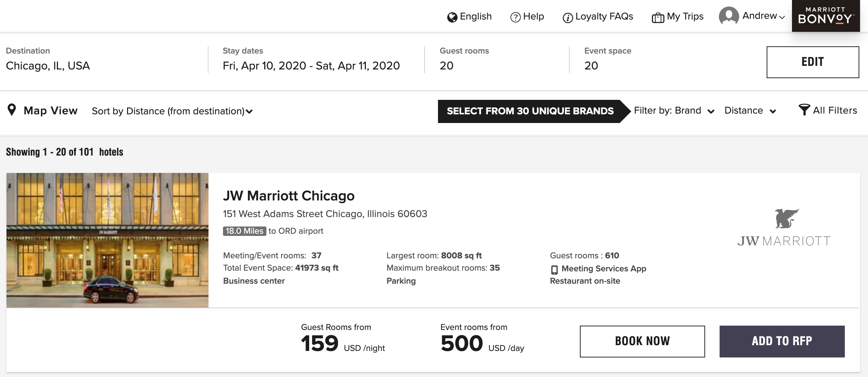Open JW Marriott Chicago hotel title link
This screenshot has width=868, height=377.
point(288,196)
